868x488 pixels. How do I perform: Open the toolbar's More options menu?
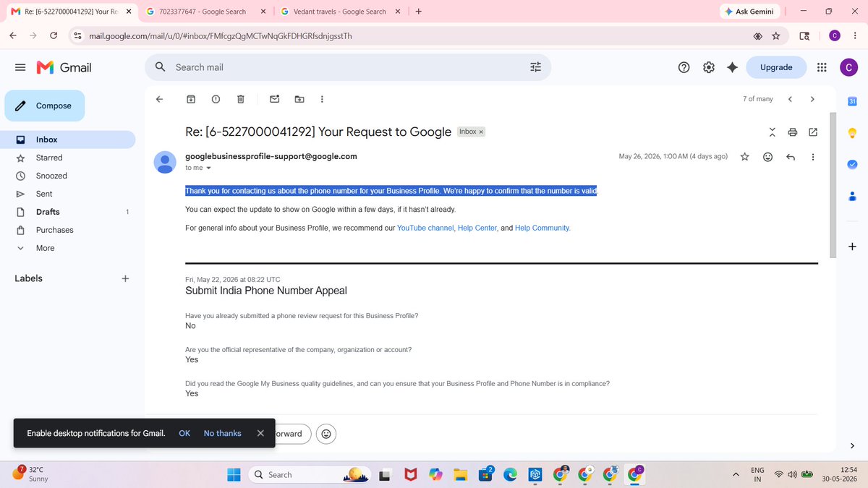[x=322, y=99]
